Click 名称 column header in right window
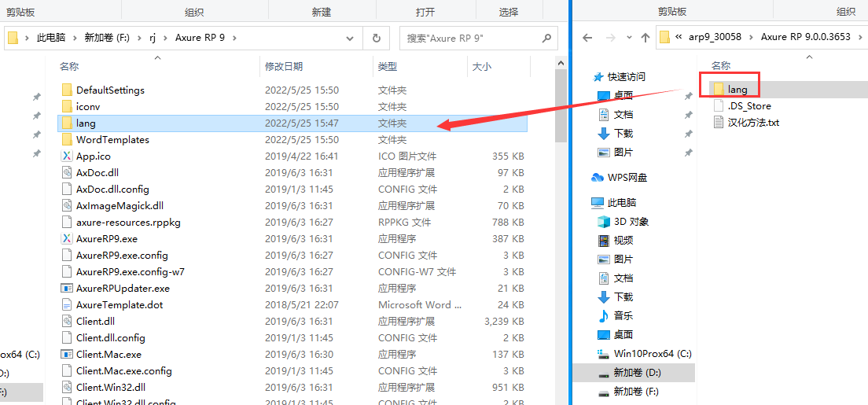This screenshot has height=405, width=868. (x=721, y=66)
